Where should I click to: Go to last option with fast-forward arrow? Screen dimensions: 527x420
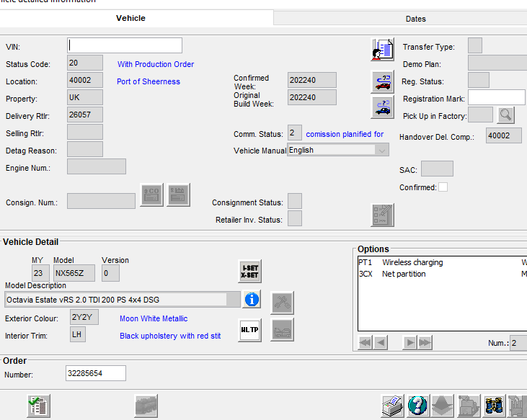pos(425,342)
